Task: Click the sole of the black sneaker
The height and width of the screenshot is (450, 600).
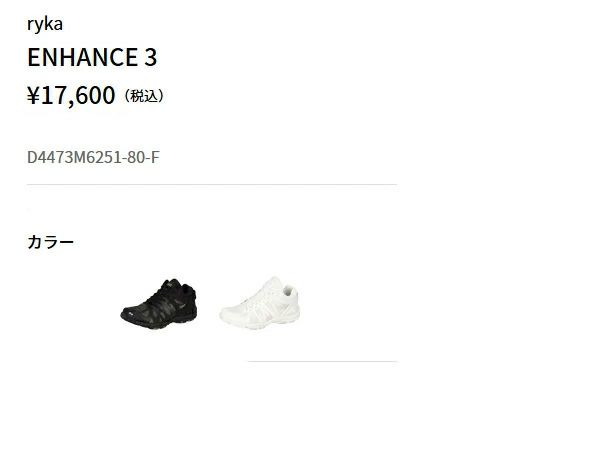Action: 161,323
